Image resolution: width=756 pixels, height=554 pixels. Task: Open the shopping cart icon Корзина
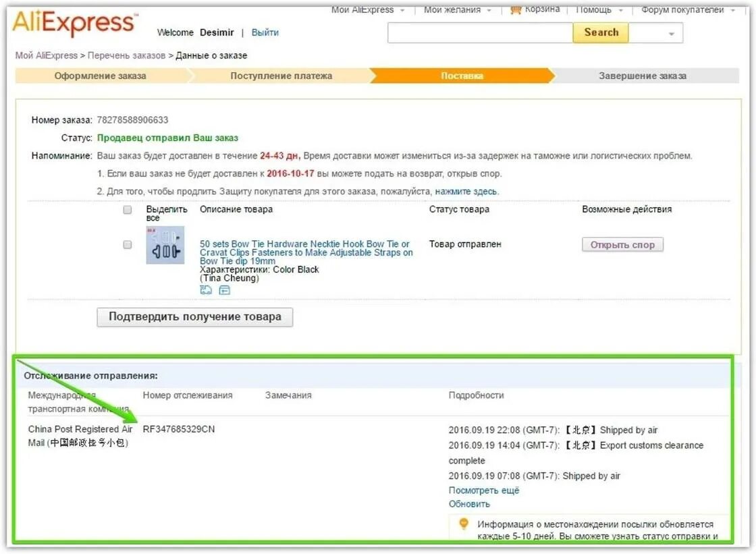pyautogui.click(x=516, y=9)
